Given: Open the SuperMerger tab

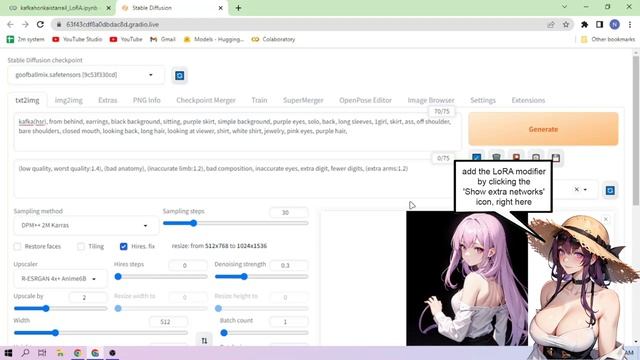Looking at the screenshot, I should pos(303,100).
